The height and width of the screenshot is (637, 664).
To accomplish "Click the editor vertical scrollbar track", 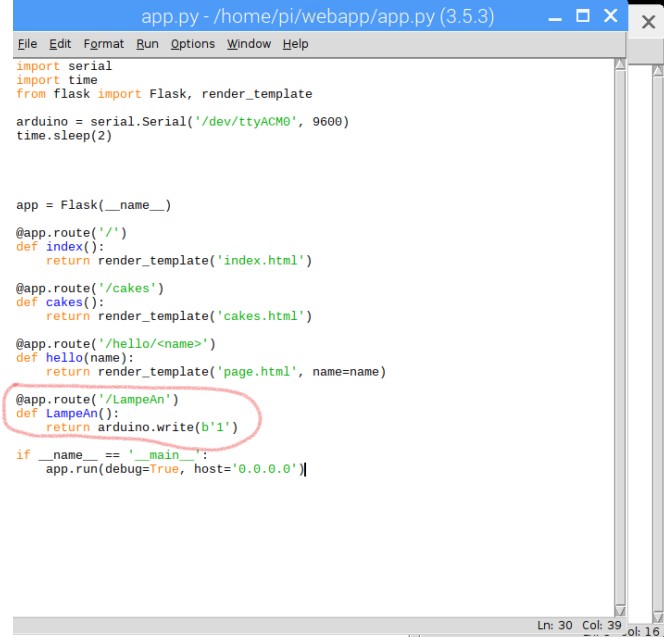I will 620,337.
